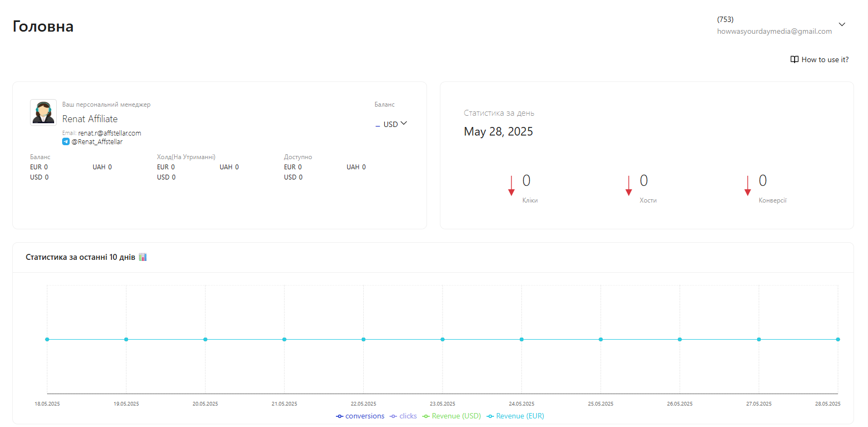Toggle the conversions series in chart legend
The image size is (868, 427).
click(360, 416)
